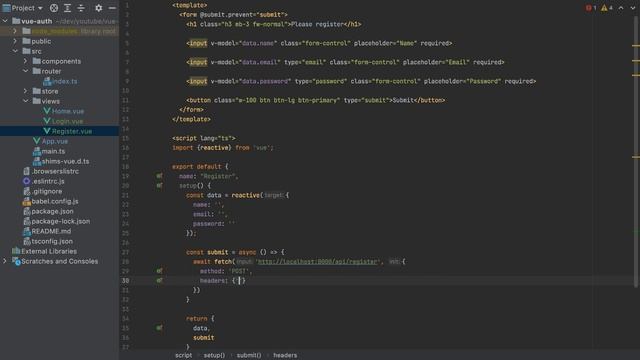Open shims-vue.d.ts file
This screenshot has height=360, width=640.
tap(65, 161)
